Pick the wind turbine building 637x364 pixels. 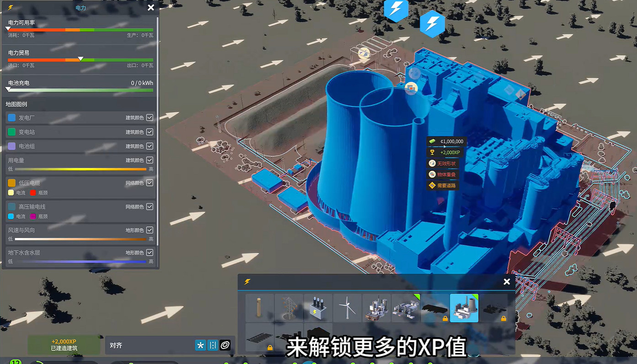[x=347, y=308]
